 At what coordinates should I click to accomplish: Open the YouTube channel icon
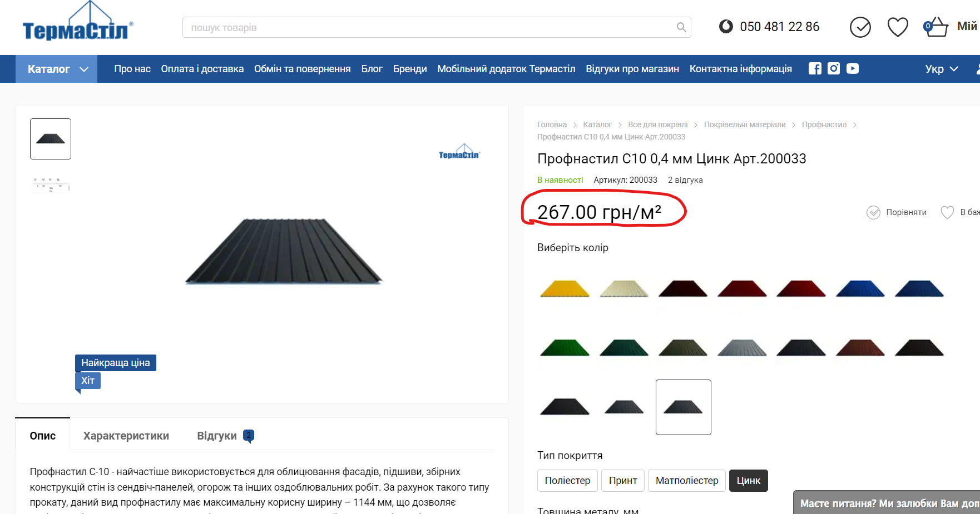[853, 68]
